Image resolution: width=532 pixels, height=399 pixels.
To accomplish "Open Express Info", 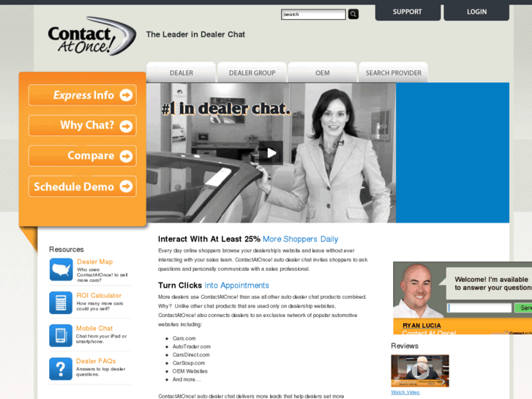I will (83, 95).
